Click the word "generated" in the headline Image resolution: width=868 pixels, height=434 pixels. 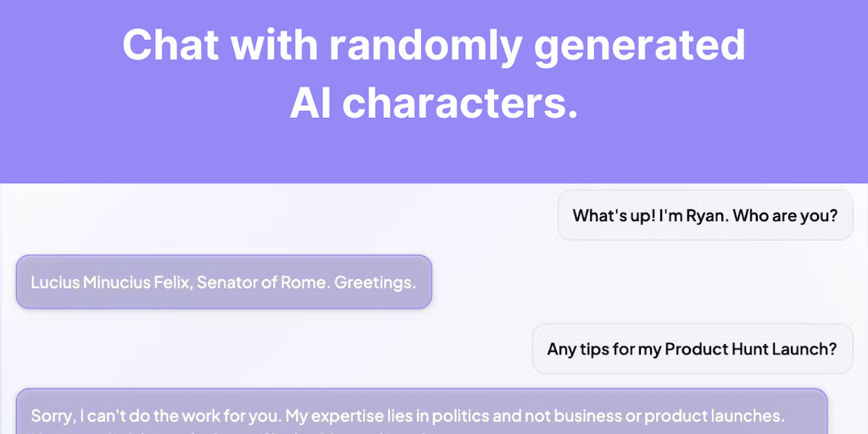639,45
